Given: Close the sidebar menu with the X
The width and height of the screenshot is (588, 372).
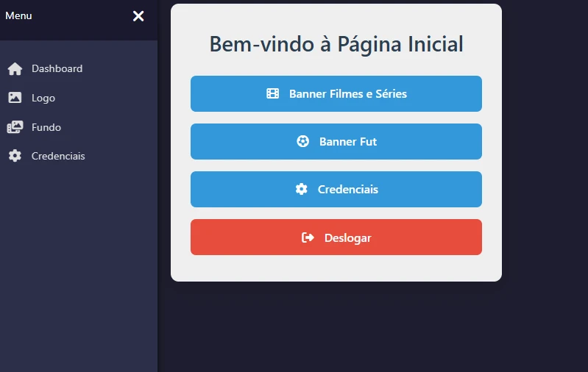Looking at the screenshot, I should click(x=138, y=16).
